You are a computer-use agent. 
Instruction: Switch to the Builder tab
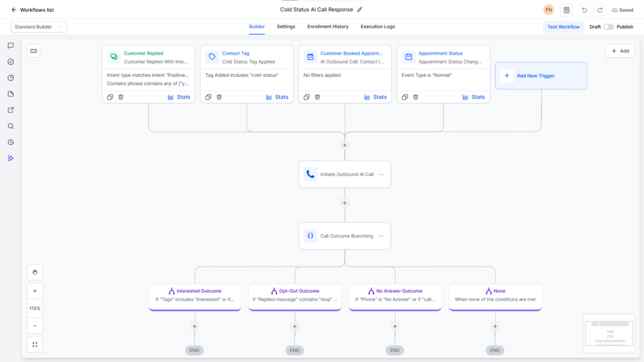[x=257, y=26]
